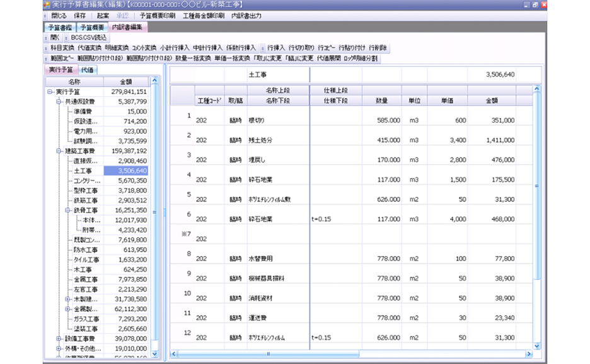590x364 pixels.
Task: Open the 代価 tab in left panel
Action: [88, 70]
